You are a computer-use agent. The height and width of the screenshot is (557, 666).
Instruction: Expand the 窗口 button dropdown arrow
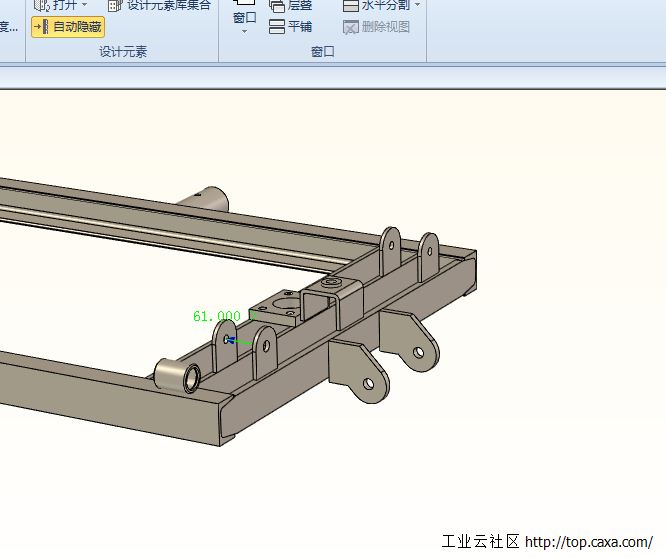click(x=244, y=32)
